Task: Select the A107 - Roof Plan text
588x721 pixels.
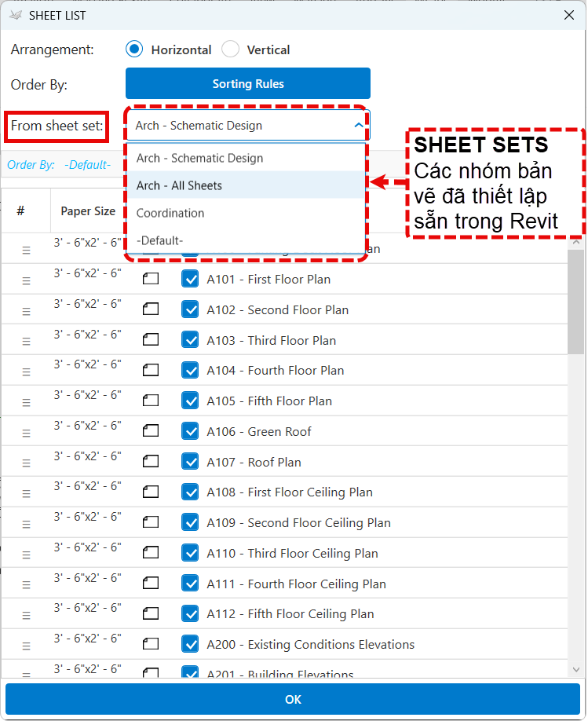Action: (254, 462)
